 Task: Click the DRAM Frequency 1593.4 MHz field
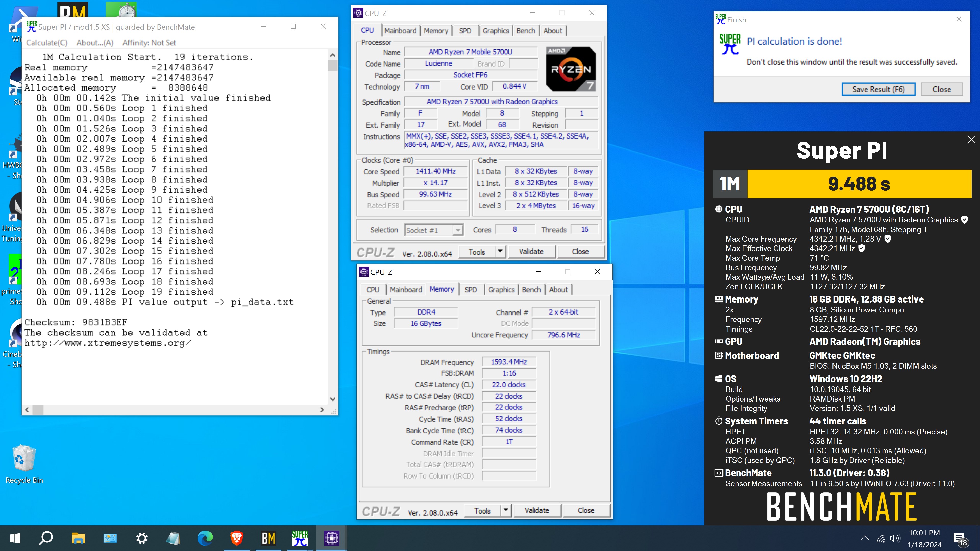pyautogui.click(x=509, y=362)
